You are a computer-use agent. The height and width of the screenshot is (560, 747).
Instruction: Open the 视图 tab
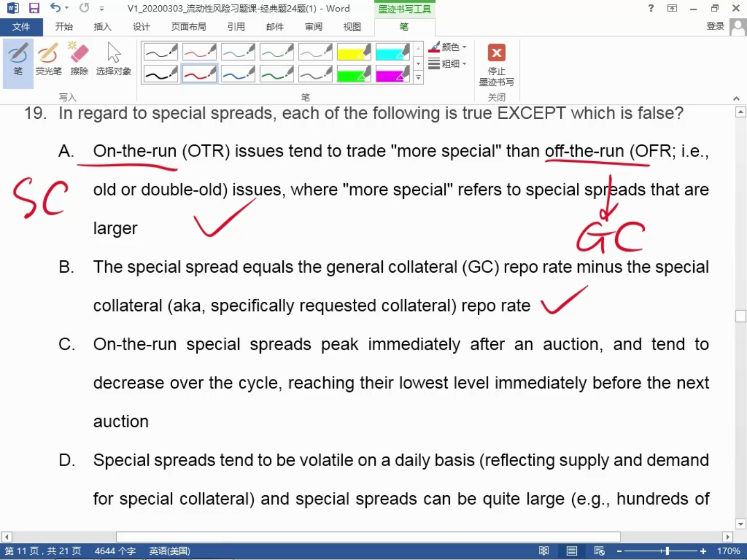pos(352,27)
